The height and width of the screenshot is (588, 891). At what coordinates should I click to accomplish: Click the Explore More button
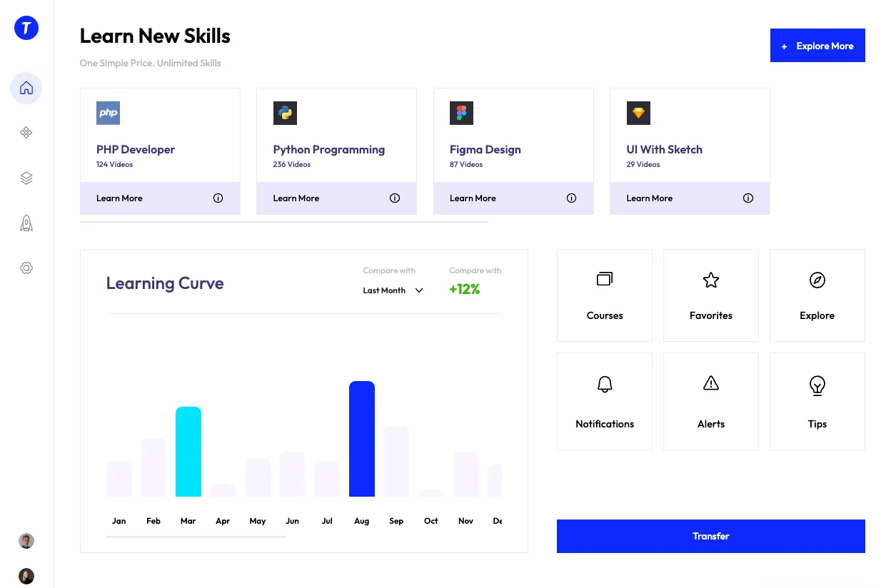pos(817,45)
